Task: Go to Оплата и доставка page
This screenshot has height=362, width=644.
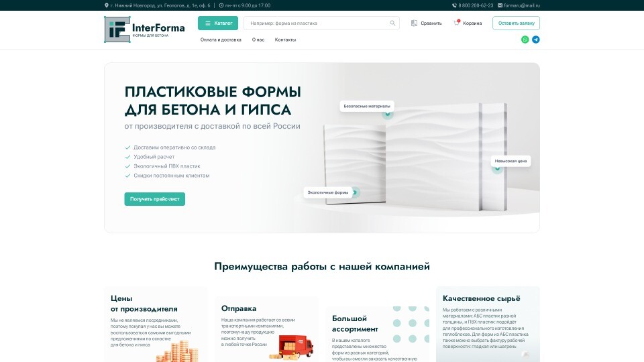Action: [221, 40]
